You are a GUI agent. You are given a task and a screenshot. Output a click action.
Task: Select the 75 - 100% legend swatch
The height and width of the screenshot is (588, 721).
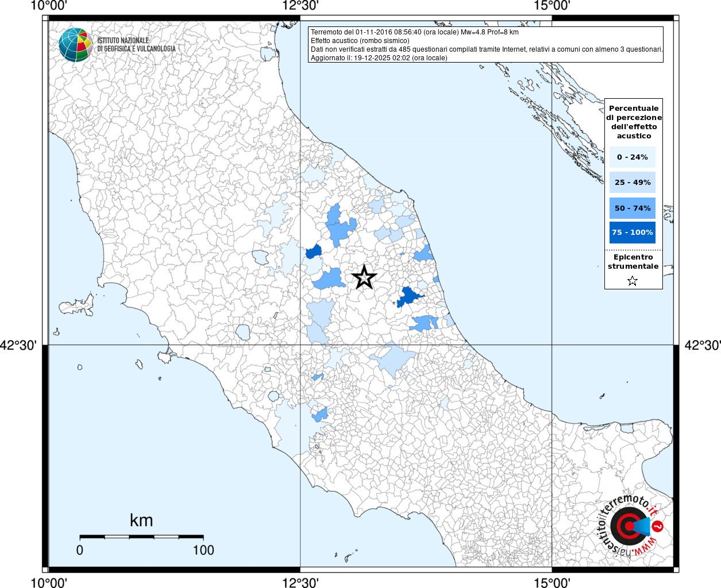(x=632, y=233)
